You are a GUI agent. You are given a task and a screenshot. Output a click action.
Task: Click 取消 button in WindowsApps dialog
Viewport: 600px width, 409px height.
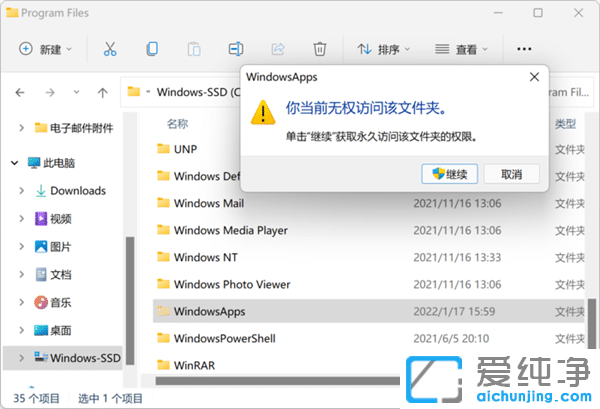(512, 174)
